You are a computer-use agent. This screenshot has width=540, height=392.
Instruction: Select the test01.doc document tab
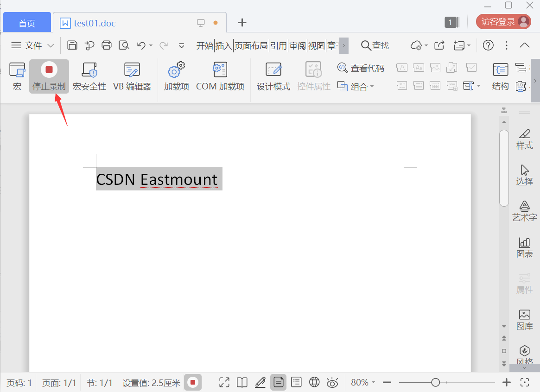139,23
